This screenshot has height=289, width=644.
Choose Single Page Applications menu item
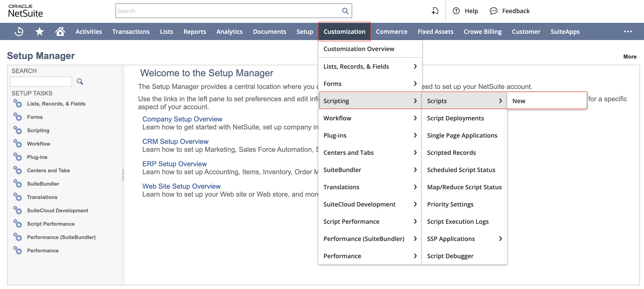click(464, 135)
